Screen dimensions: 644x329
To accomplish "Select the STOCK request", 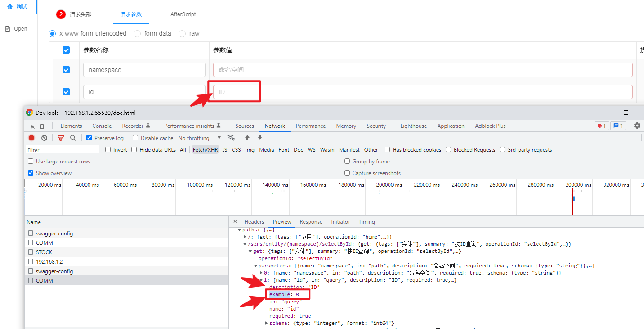I will (126, 252).
